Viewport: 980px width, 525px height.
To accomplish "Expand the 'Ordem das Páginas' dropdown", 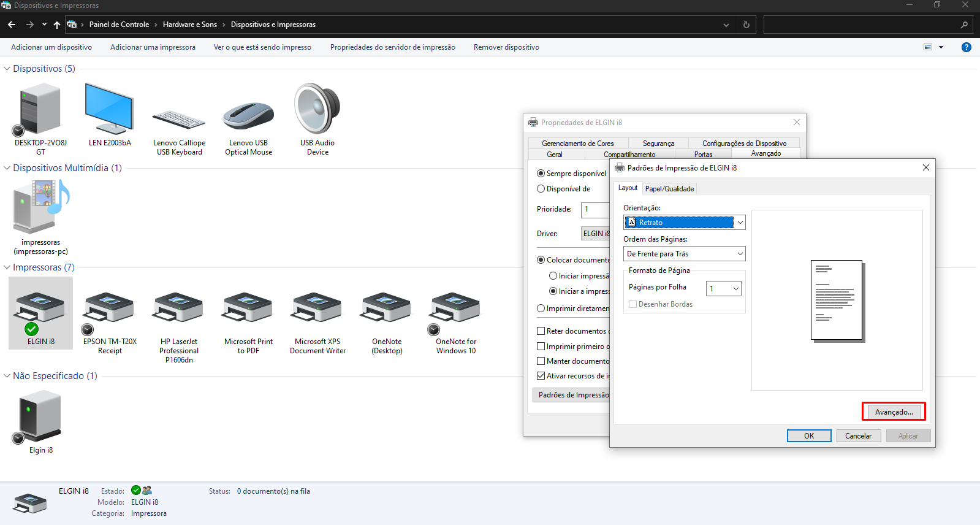I will pos(684,254).
